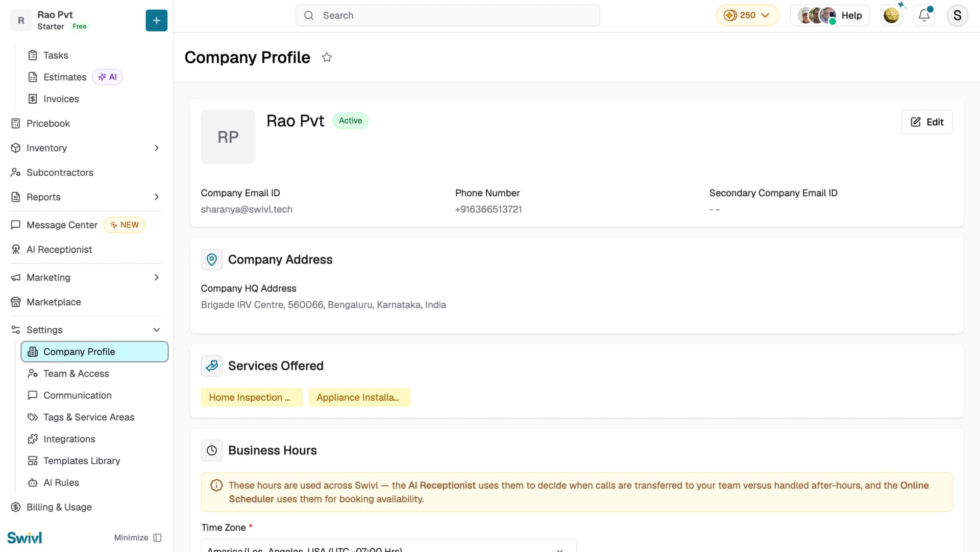The height and width of the screenshot is (552, 980).
Task: Go to Invoices page
Action: [x=61, y=99]
